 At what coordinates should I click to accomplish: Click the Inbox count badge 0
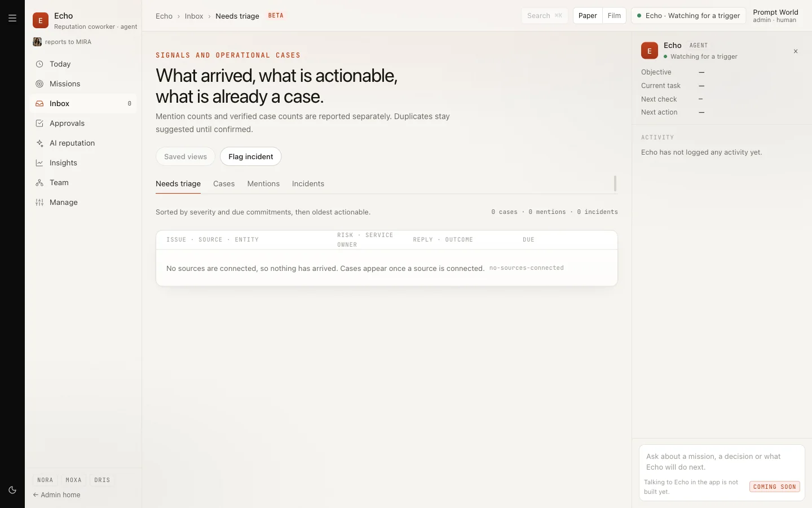129,104
